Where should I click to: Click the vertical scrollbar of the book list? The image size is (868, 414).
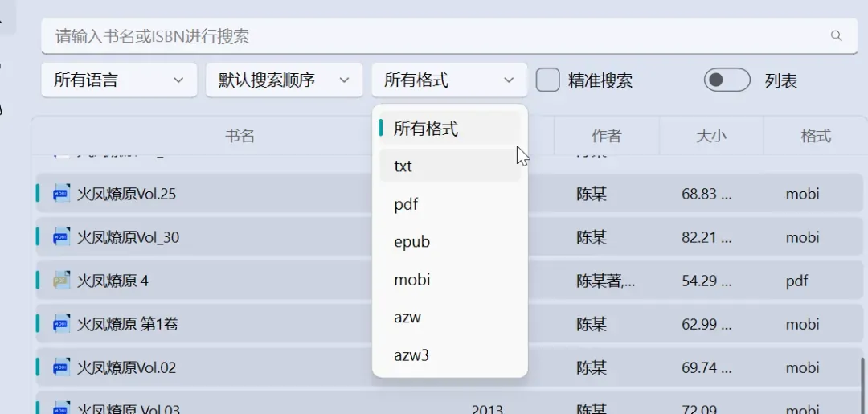[863, 385]
